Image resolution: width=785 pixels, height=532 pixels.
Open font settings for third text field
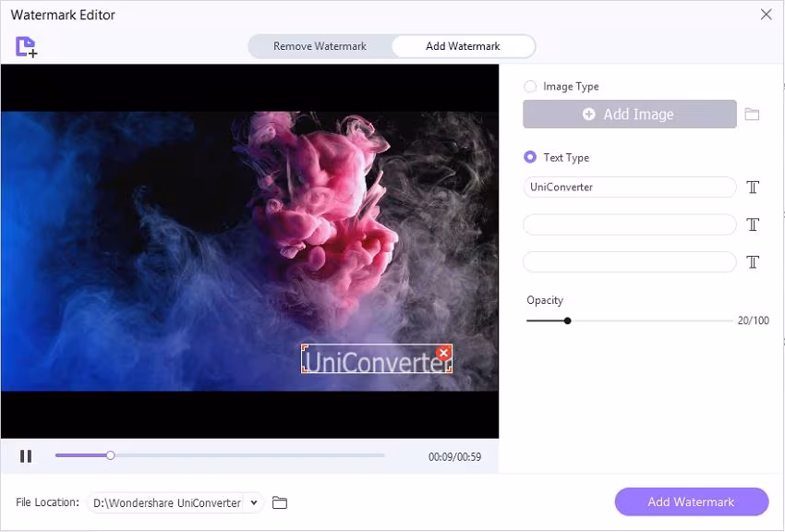[x=753, y=261]
